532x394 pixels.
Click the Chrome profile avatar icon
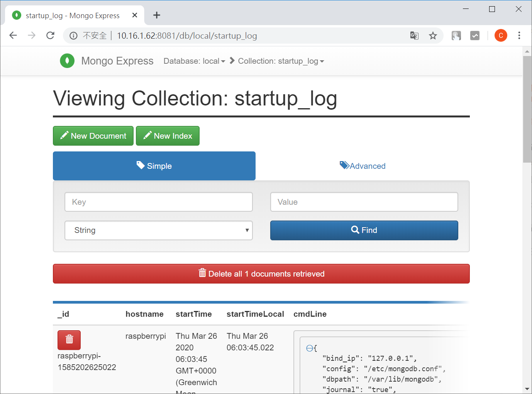(x=501, y=35)
